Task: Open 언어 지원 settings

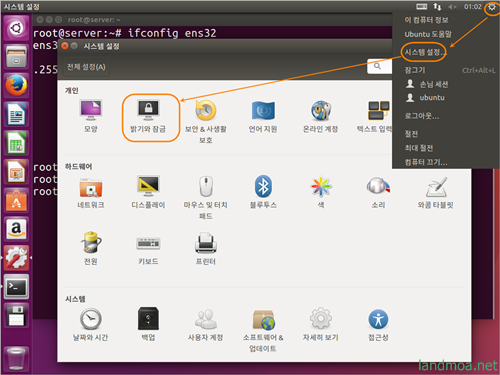Action: (263, 116)
